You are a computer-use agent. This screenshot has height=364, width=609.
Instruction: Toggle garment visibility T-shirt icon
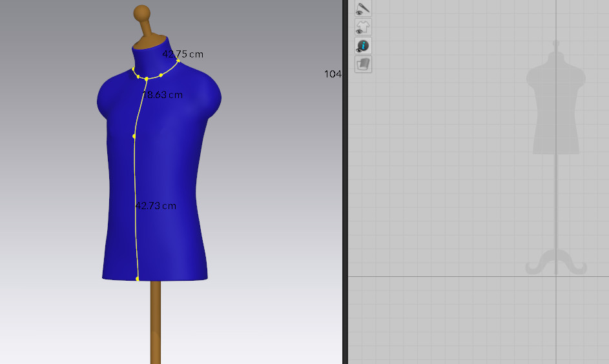(x=363, y=27)
